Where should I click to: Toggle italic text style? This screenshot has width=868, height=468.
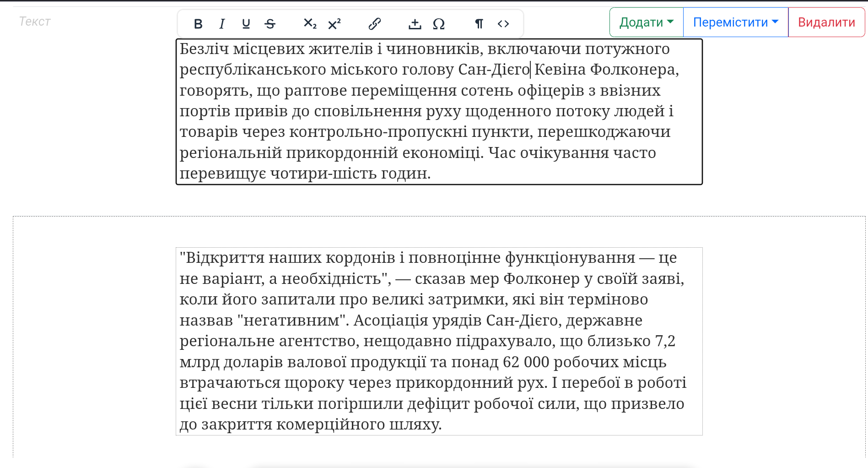point(222,24)
